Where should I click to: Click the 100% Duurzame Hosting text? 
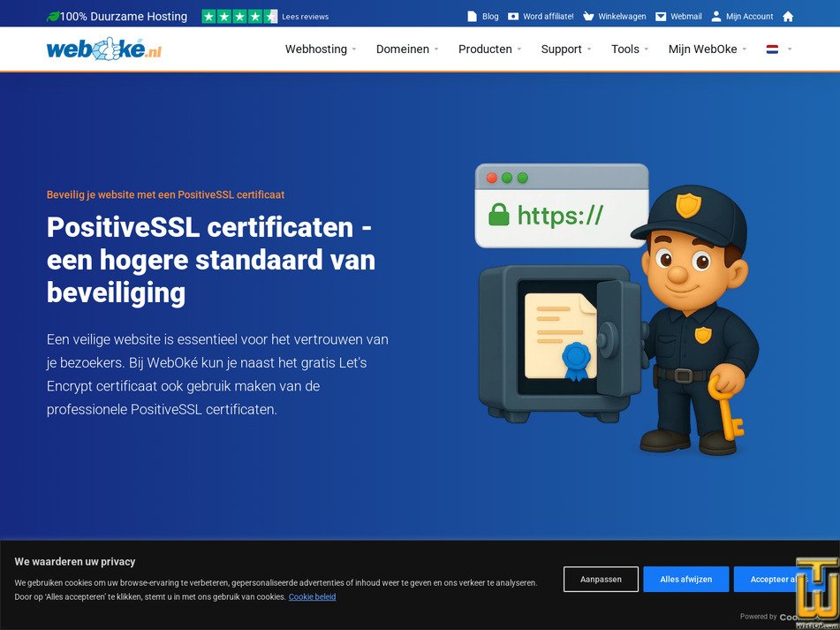(x=124, y=17)
